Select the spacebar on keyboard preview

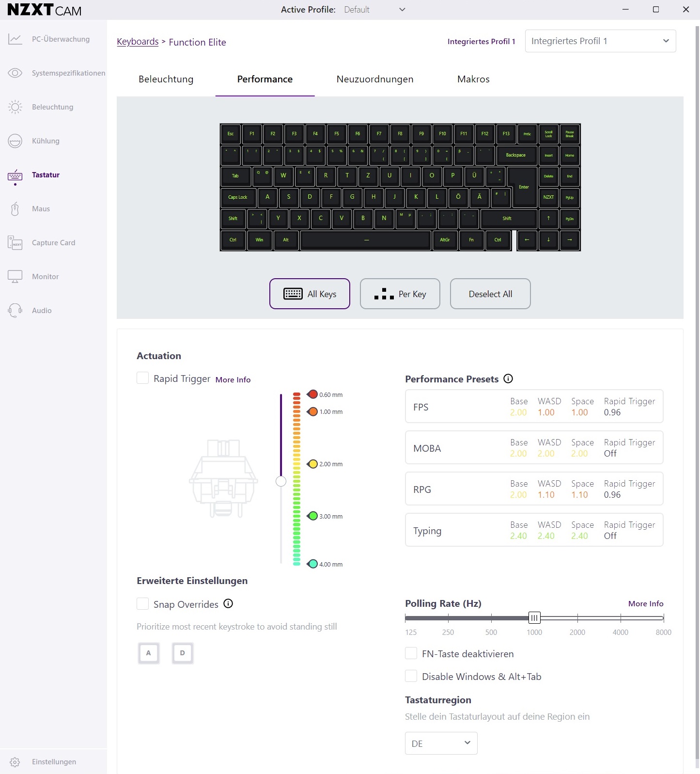[366, 240]
